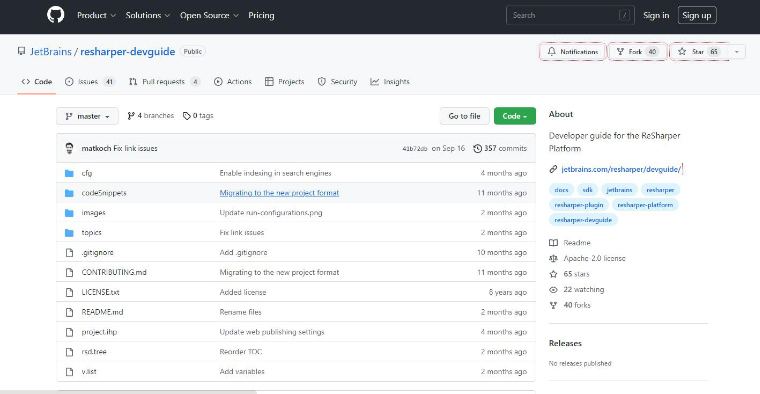Focus the Search input field
The image size is (760, 394).
point(570,15)
